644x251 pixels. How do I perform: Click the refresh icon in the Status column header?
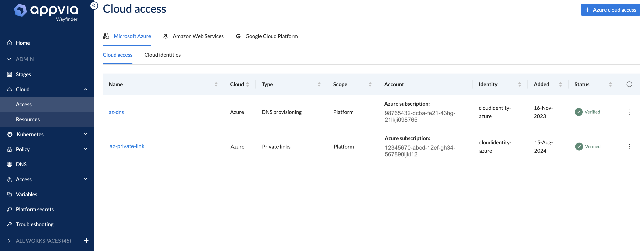[629, 84]
